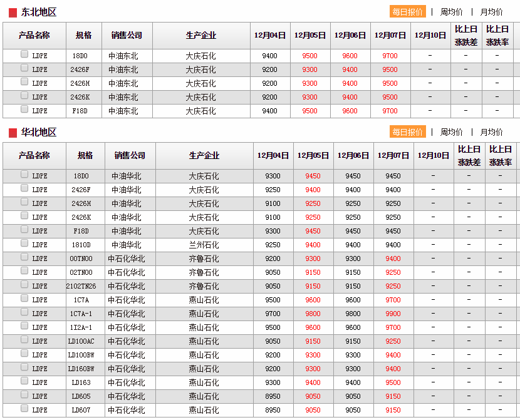Tick the checkbox for LDPE 1810D row

[x=24, y=243]
